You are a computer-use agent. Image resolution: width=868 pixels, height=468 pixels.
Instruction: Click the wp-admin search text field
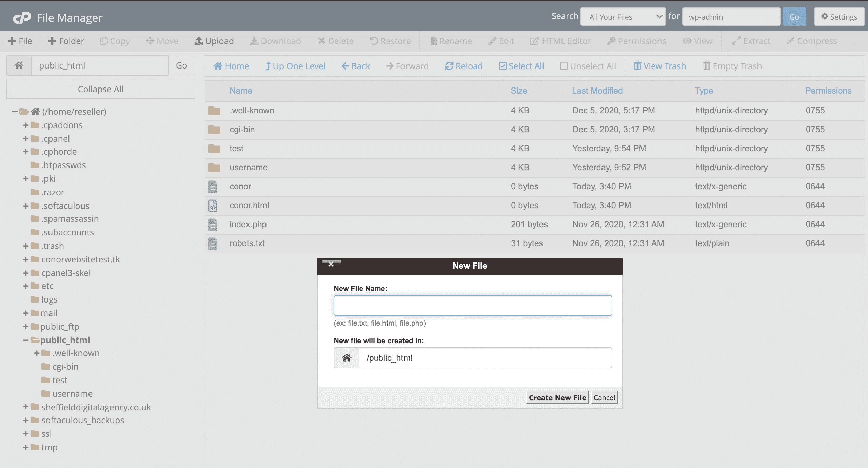tap(731, 17)
